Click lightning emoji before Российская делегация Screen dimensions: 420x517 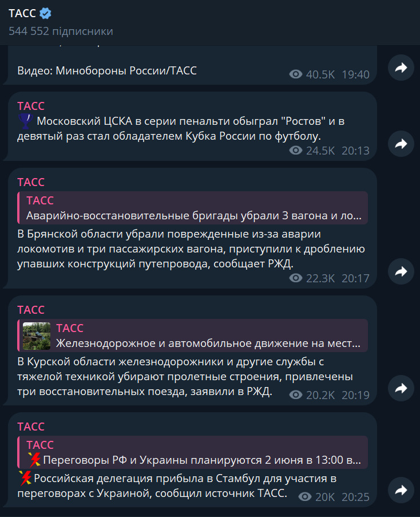(25, 478)
